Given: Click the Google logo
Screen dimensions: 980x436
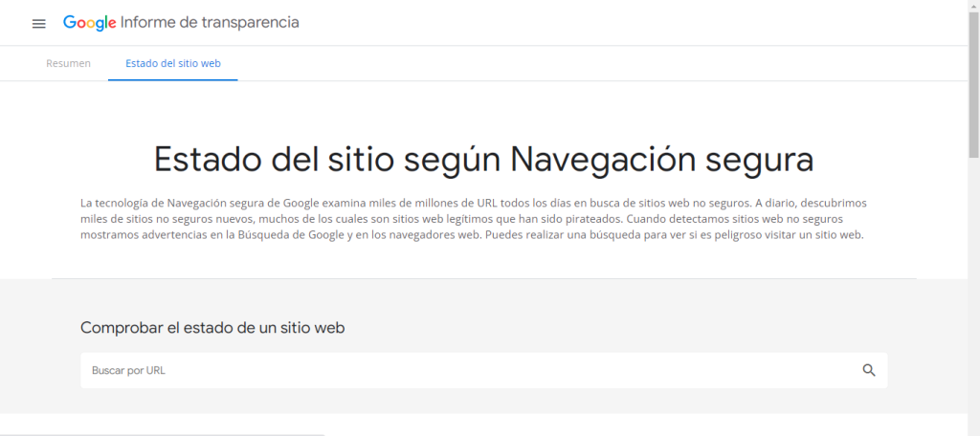Looking at the screenshot, I should (89, 22).
